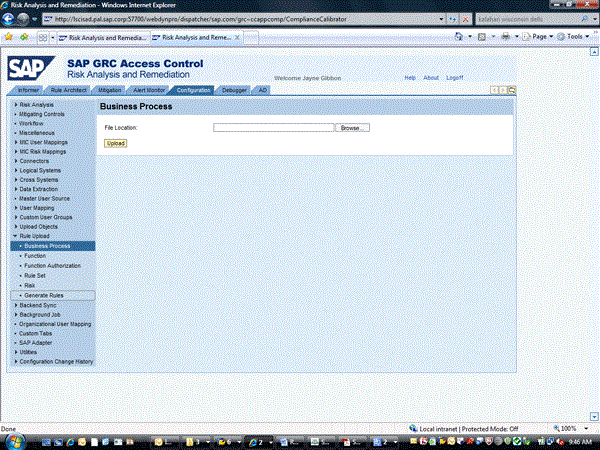Open the IE Page dropdown menu
600x450 pixels.
(541, 37)
